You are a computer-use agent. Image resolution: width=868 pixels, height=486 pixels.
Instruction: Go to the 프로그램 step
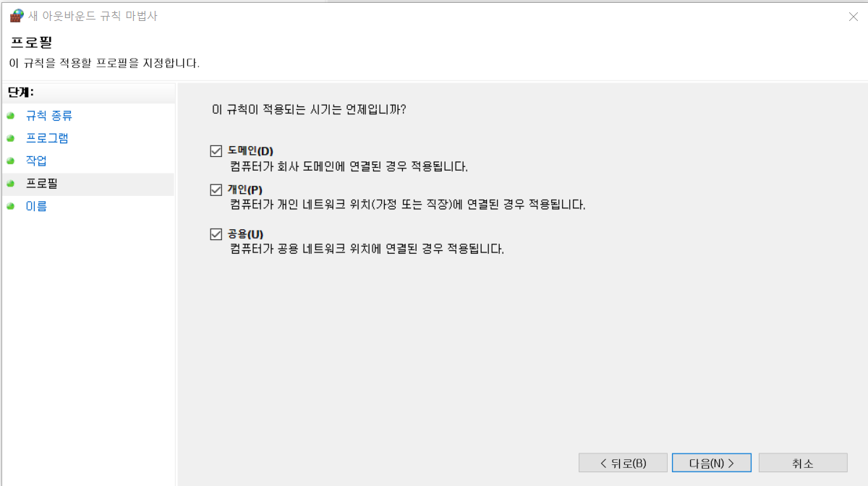point(47,138)
